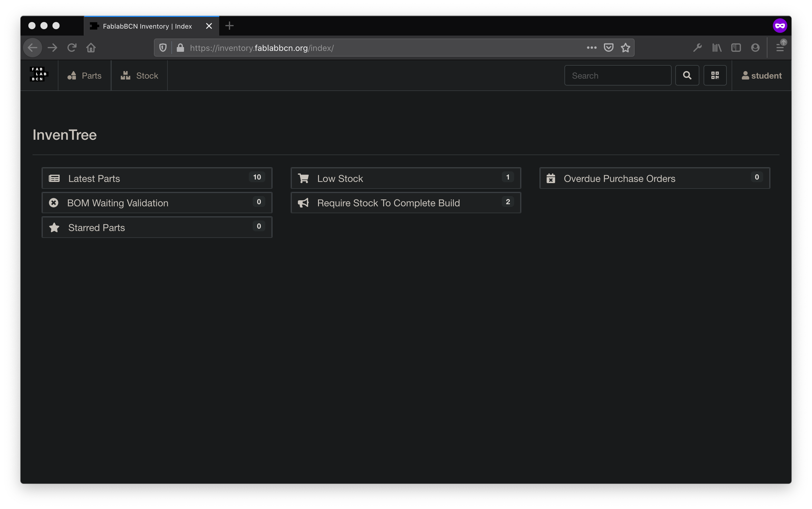The image size is (812, 509).
Task: Expand the Low Stock panel
Action: coord(406,178)
